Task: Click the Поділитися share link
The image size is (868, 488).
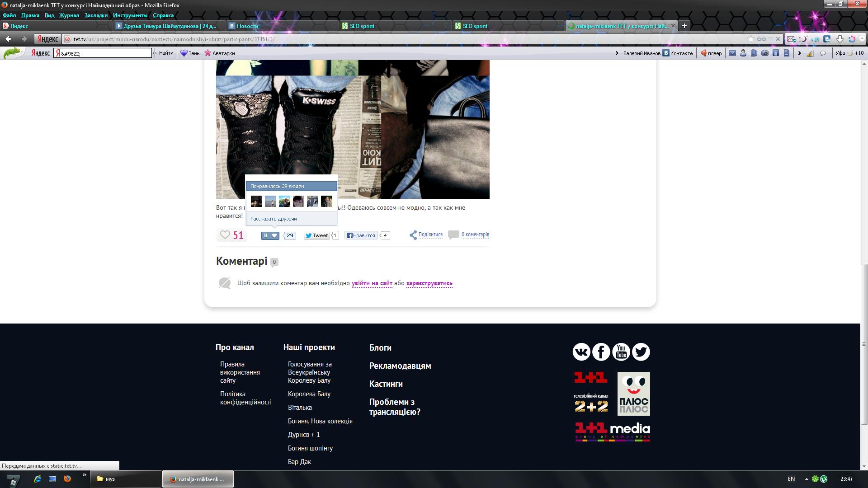Action: click(430, 235)
